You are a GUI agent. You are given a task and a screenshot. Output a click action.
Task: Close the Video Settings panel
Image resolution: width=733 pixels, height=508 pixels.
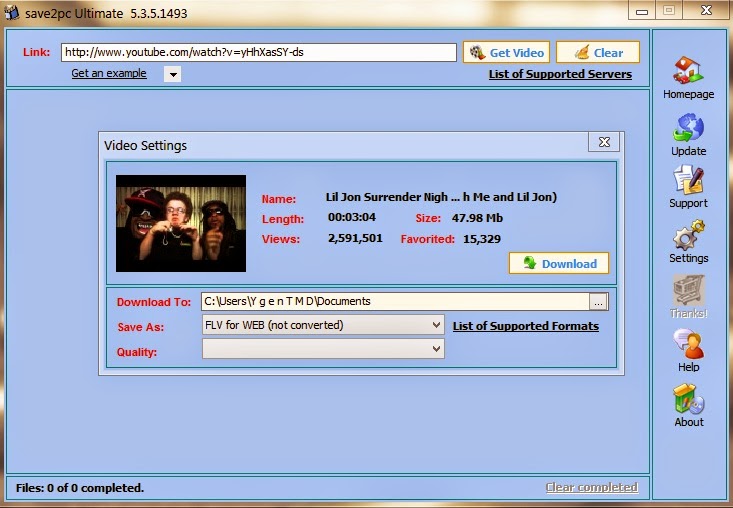604,142
